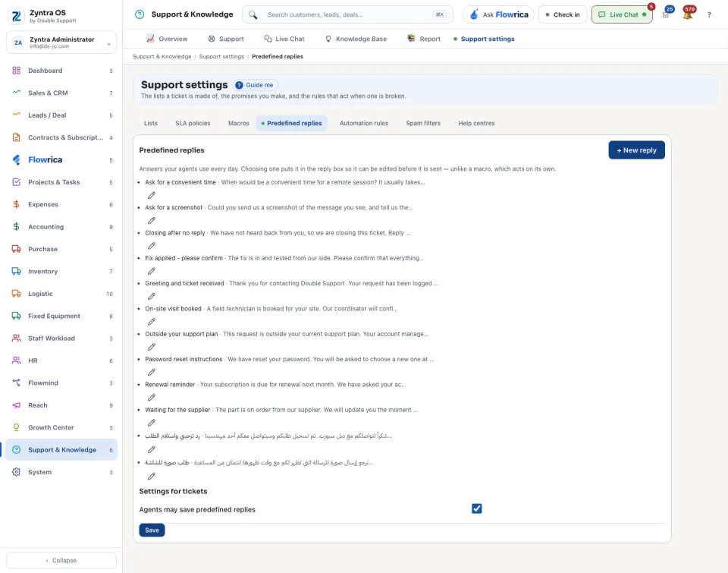
Task: Click the Expenses dollar icon
Action: 16,204
